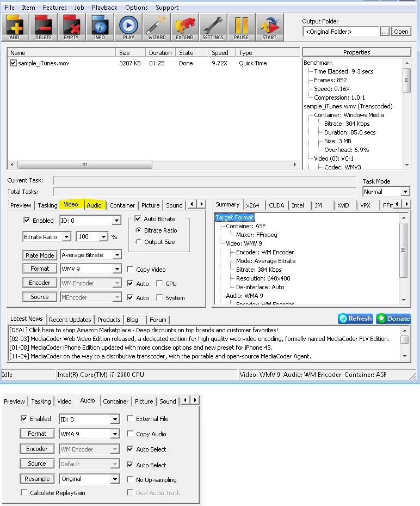Toggle the Auto Bitrate checkbox
The height and width of the screenshot is (506, 420).
pyautogui.click(x=138, y=219)
